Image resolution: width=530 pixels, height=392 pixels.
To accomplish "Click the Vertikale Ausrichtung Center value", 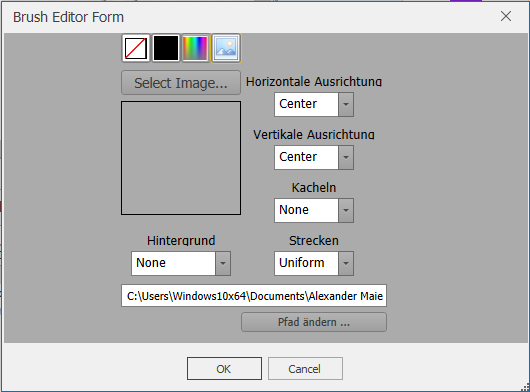I will 306,157.
